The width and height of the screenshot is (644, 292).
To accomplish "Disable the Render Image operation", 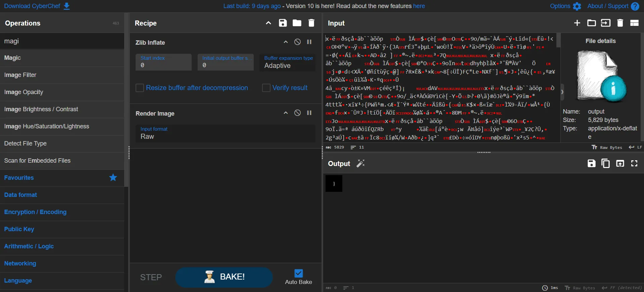I will click(297, 113).
